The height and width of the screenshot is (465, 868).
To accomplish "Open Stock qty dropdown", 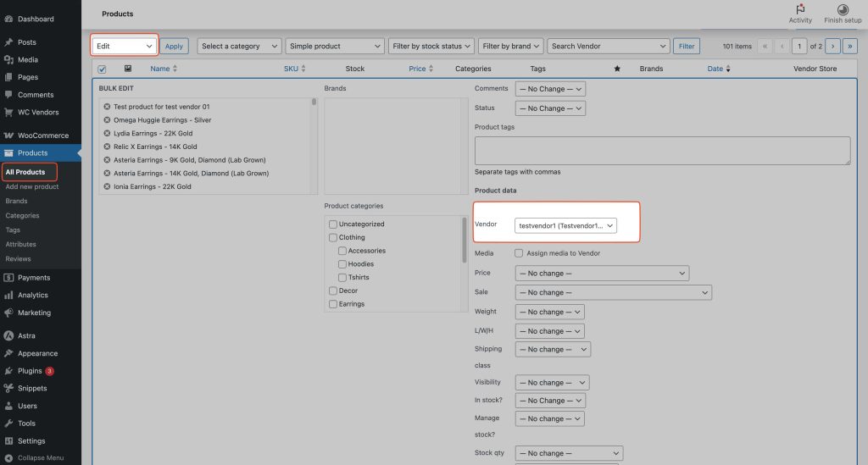I will [x=569, y=453].
